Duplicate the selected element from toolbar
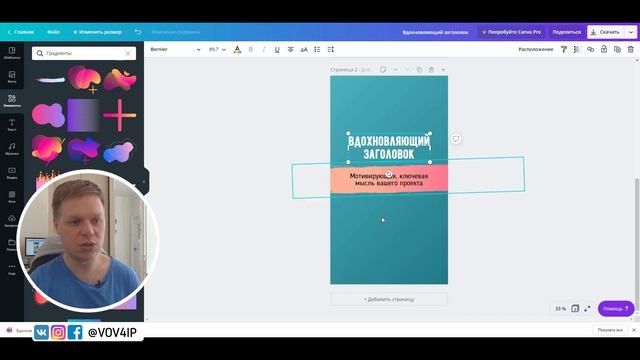Viewport: 640px width, 360px height. click(x=617, y=49)
